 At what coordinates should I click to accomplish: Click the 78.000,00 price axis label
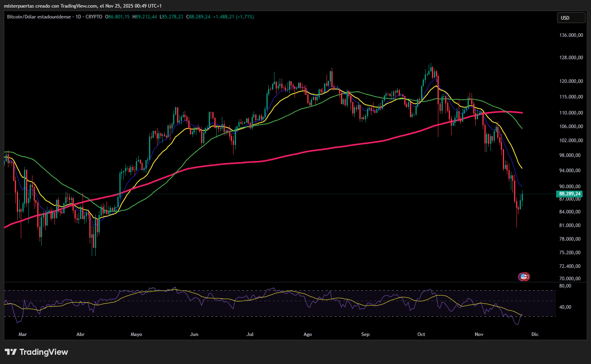point(570,239)
